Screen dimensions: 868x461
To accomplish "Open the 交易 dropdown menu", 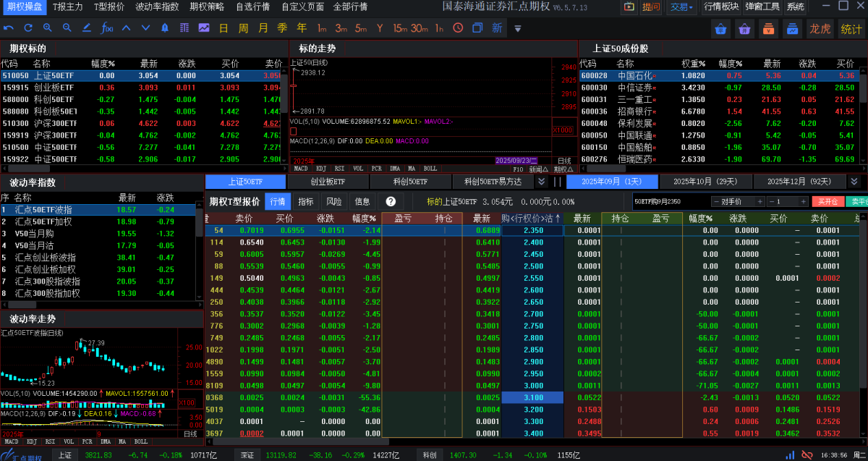I will [681, 7].
